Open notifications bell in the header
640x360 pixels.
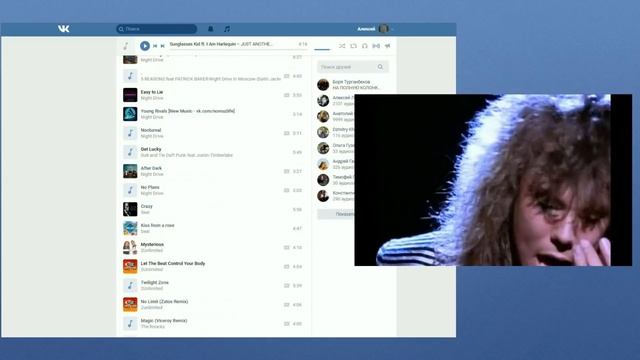coord(211,29)
